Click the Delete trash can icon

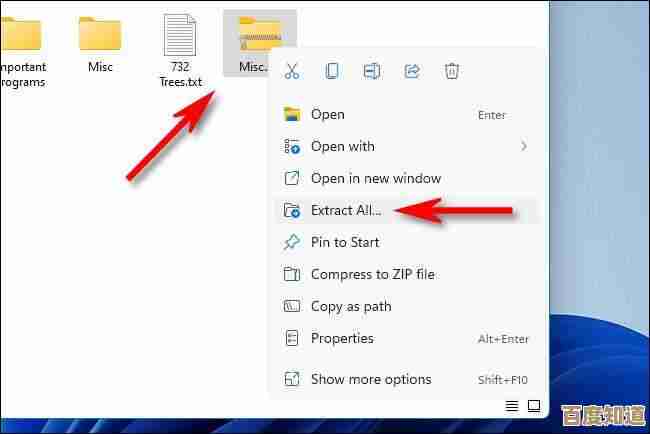(452, 71)
